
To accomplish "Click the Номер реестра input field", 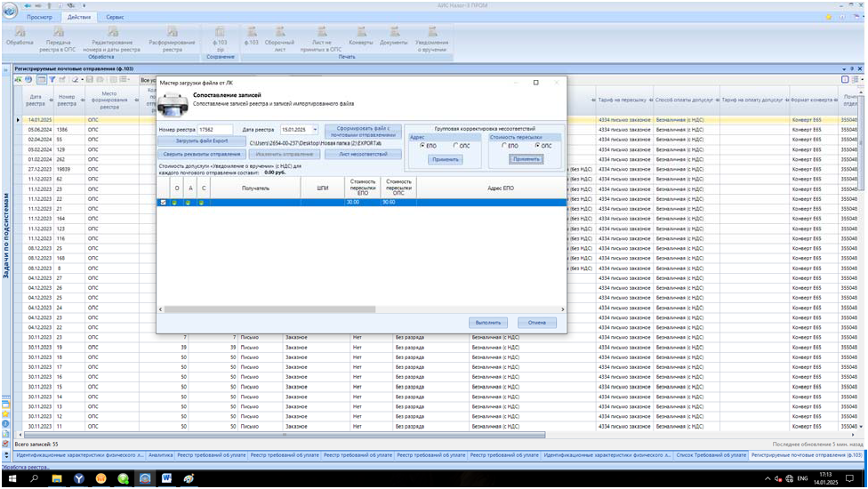I will point(215,130).
